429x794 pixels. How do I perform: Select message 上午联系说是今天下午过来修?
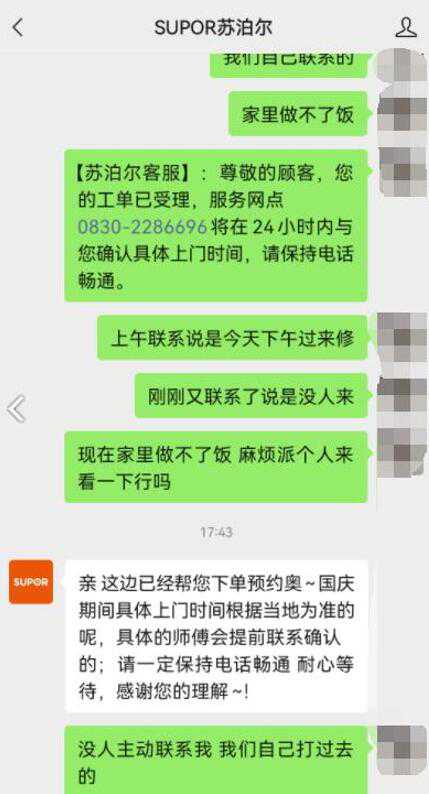coord(232,338)
